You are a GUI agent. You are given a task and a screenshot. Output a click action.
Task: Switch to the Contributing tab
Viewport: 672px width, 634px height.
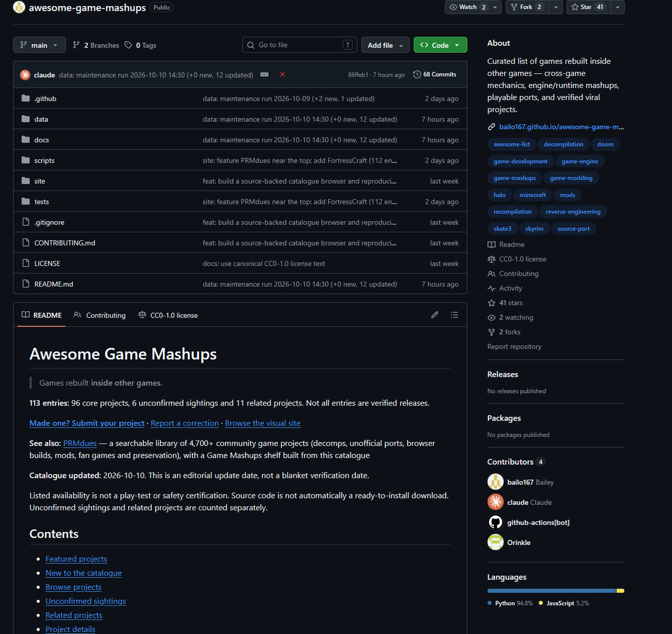pos(100,315)
